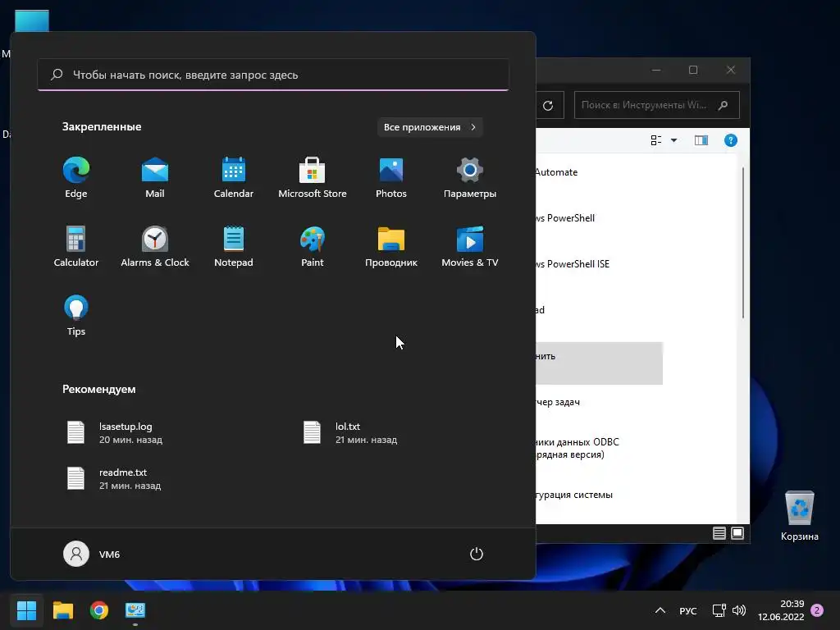Switch to the Control Panel taskbar app
The width and height of the screenshot is (840, 630).
point(135,610)
